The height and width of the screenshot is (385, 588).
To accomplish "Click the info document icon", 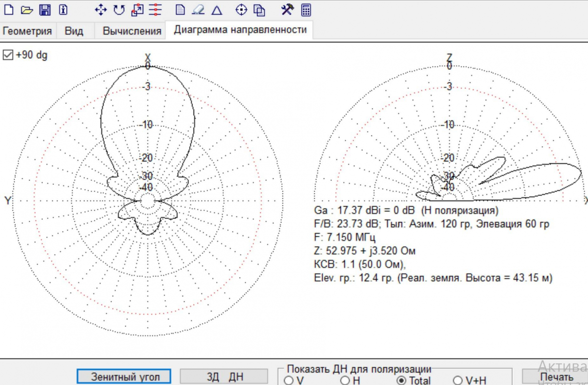I will [x=63, y=10].
